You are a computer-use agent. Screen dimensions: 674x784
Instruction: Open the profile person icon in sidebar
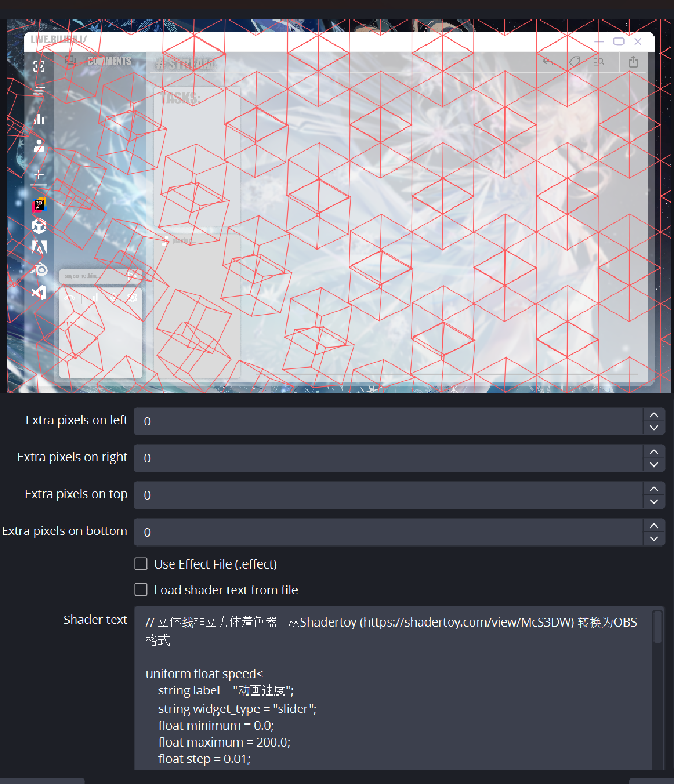pyautogui.click(x=39, y=146)
